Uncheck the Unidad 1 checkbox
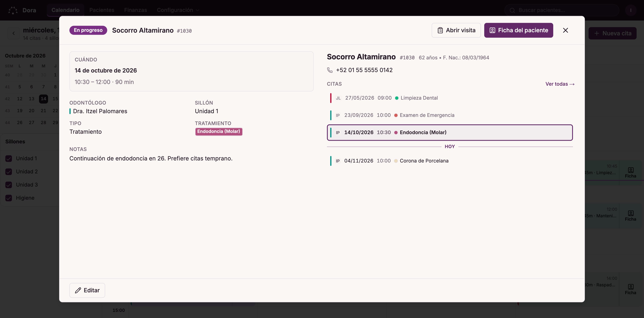 (x=9, y=159)
